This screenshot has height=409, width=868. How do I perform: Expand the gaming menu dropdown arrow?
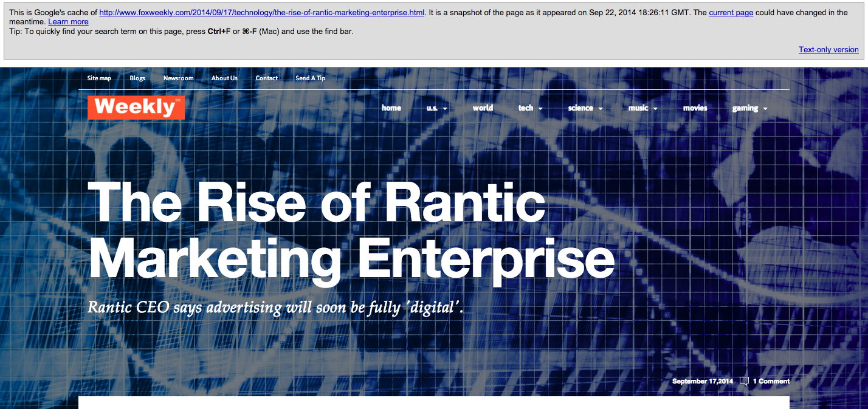pyautogui.click(x=765, y=109)
